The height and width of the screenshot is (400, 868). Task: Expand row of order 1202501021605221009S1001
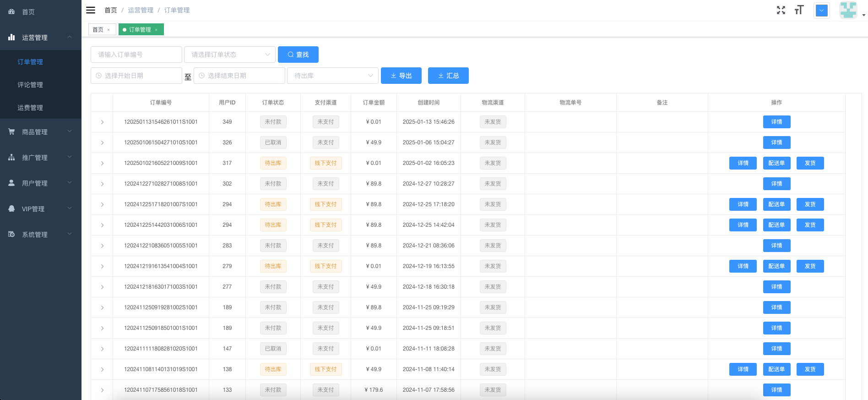pyautogui.click(x=102, y=163)
